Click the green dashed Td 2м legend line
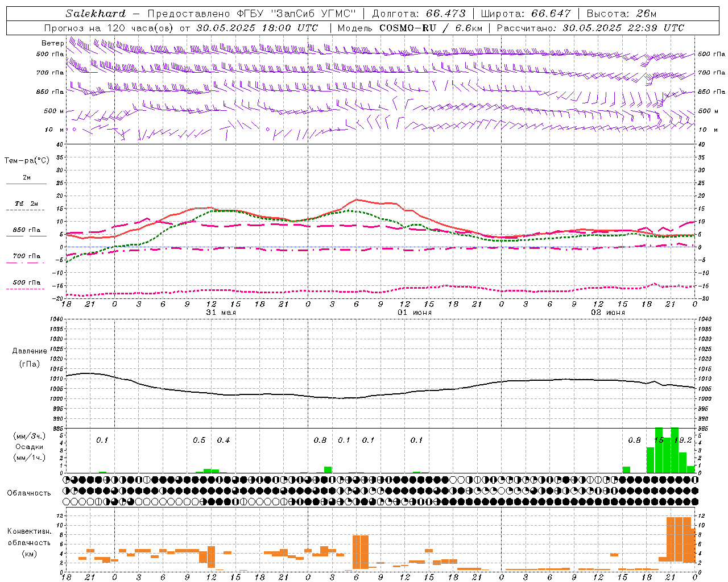This screenshot has width=728, height=582. point(26,210)
